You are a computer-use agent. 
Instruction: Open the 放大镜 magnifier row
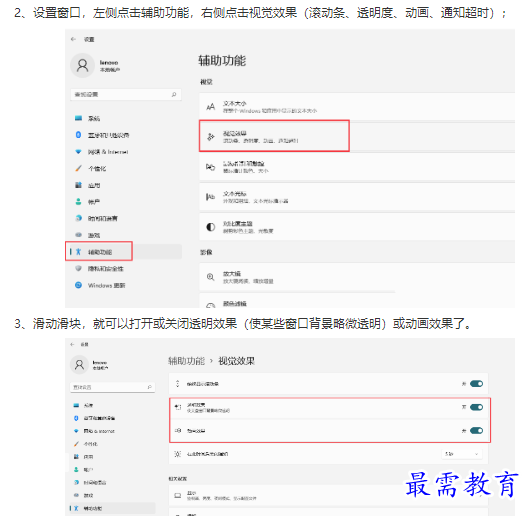pos(357,277)
